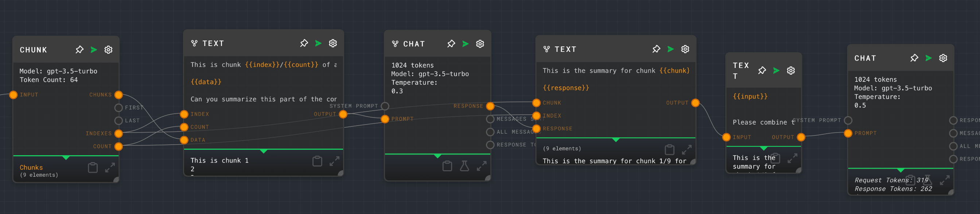Expand '(9 elements)' summary Text node output

tap(687, 149)
